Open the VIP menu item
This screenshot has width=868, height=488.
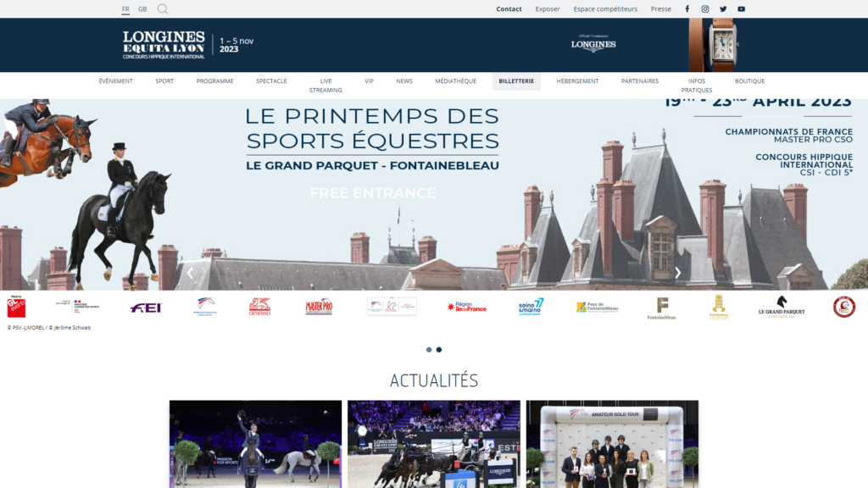click(x=370, y=80)
